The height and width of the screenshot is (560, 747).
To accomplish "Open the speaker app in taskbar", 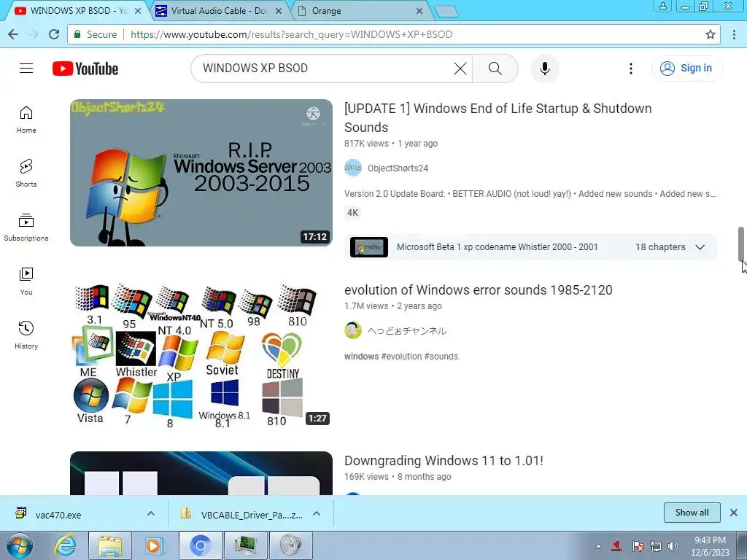I will [291, 545].
